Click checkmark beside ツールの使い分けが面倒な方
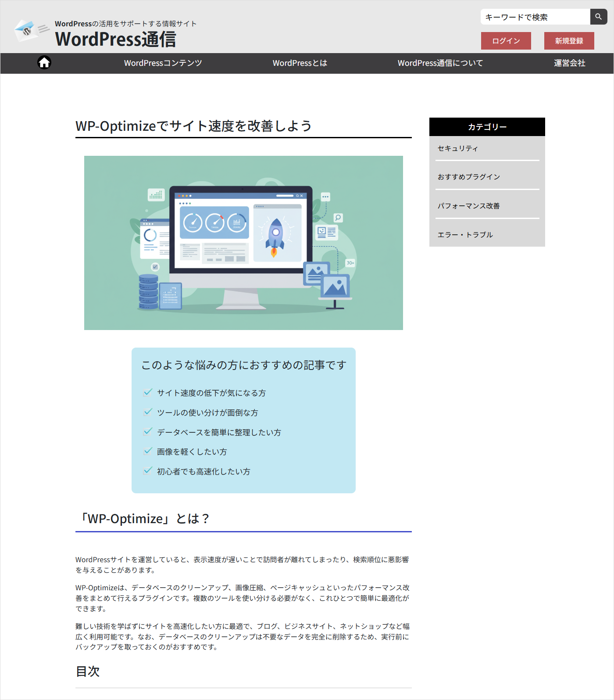This screenshot has width=614, height=700. click(148, 412)
